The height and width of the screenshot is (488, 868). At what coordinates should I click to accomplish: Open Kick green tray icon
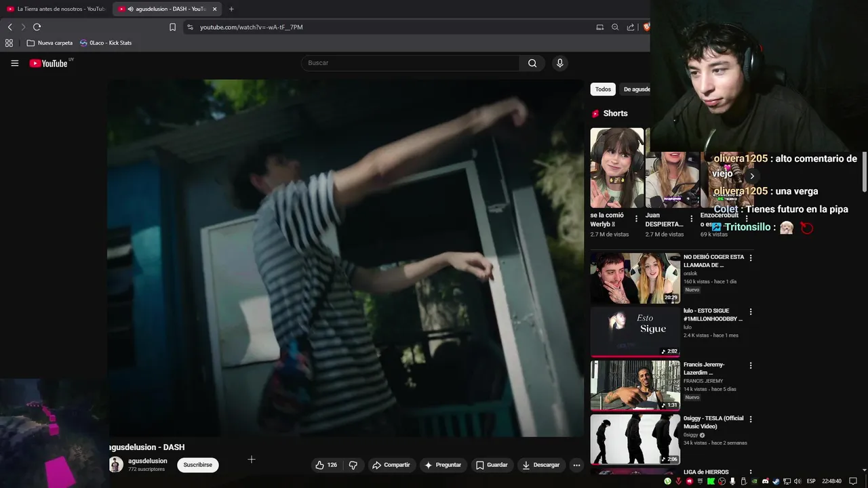[x=711, y=481]
